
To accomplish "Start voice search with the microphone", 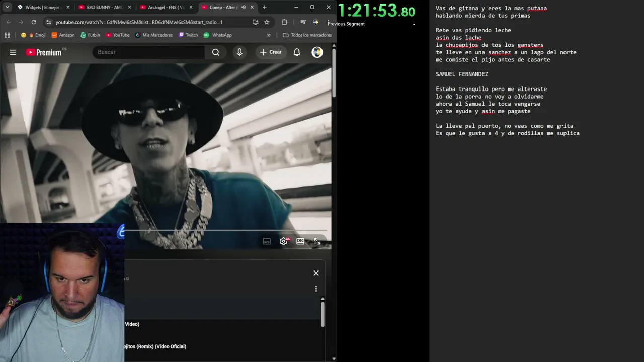I will (239, 52).
